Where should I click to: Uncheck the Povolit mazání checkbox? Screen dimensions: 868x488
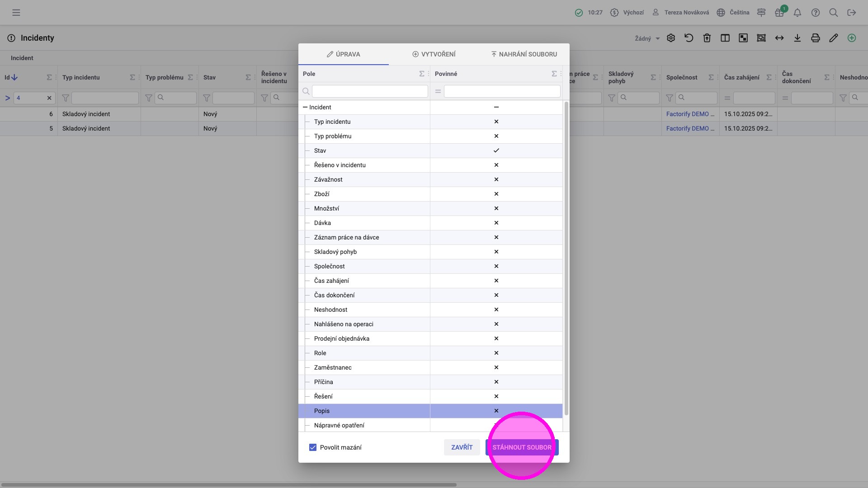click(313, 447)
